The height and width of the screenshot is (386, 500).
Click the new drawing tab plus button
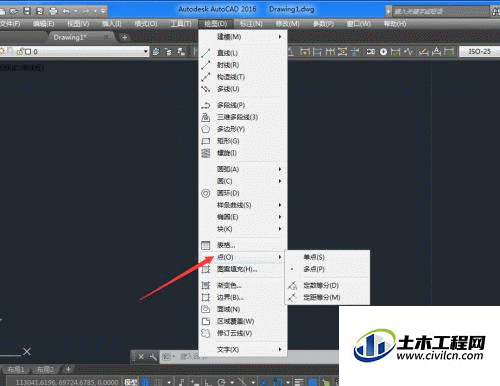click(125, 37)
